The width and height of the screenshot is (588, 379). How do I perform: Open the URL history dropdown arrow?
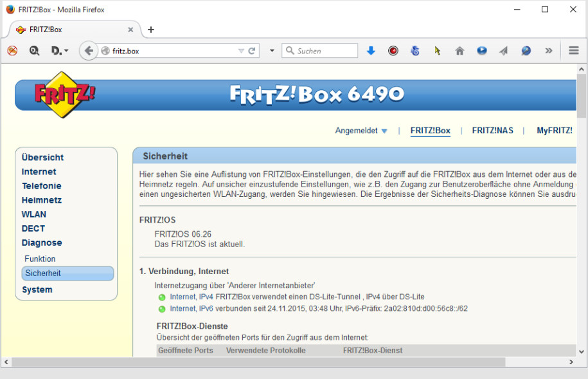tap(241, 51)
